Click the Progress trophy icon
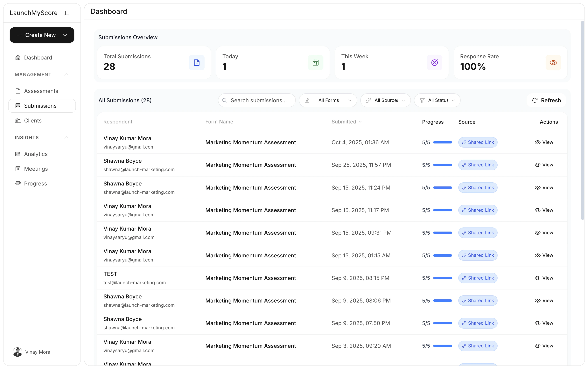Screen dimensions: 588x369 [x=17, y=184]
